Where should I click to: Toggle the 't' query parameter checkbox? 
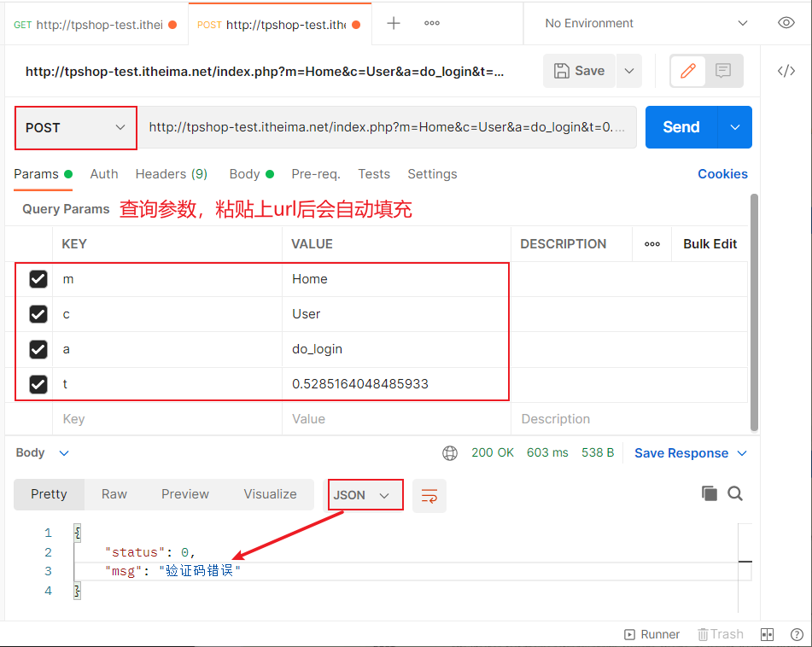[38, 384]
